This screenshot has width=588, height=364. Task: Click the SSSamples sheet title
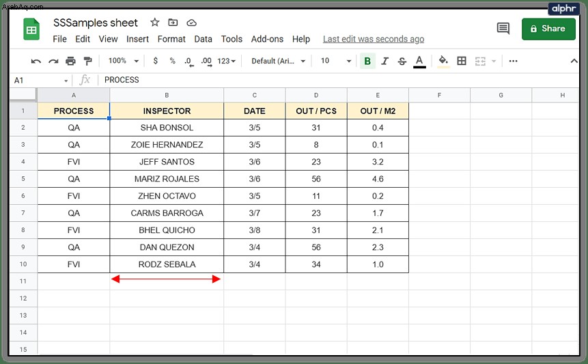96,23
